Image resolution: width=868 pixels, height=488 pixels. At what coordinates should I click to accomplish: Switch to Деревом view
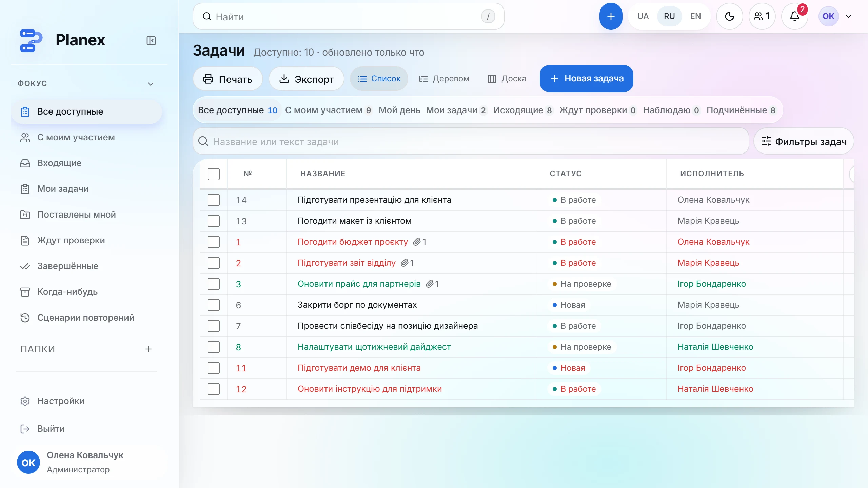tap(444, 79)
